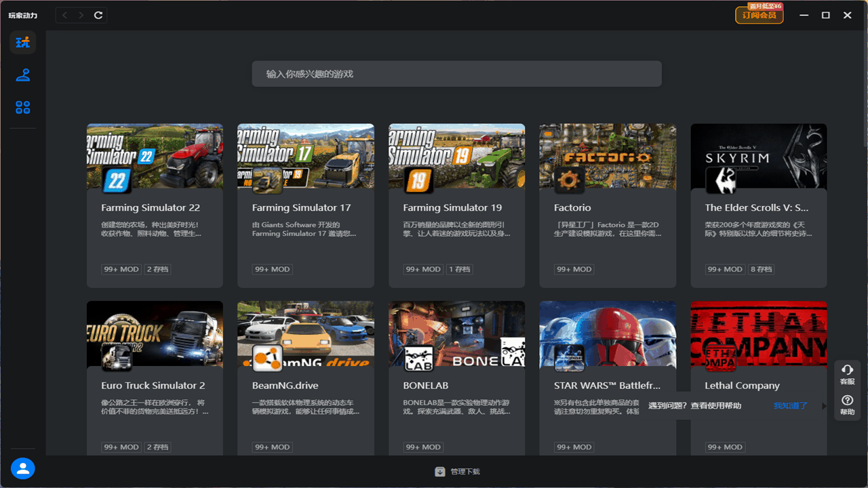Screen dimensions: 868x488
Task: Click "2 存档" tag on Farming Simulator 22
Action: coord(157,269)
